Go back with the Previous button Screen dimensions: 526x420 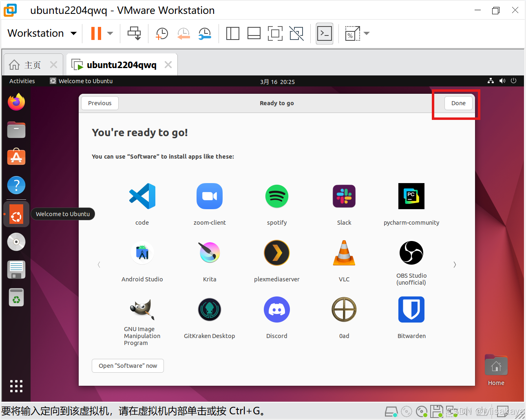(x=100, y=103)
